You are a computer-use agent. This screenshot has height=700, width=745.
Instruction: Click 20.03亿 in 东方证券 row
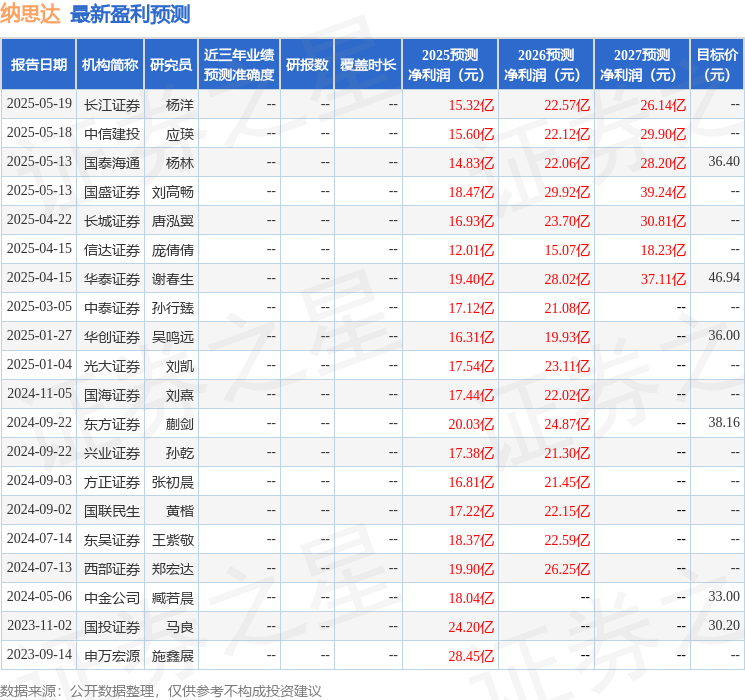click(x=471, y=424)
